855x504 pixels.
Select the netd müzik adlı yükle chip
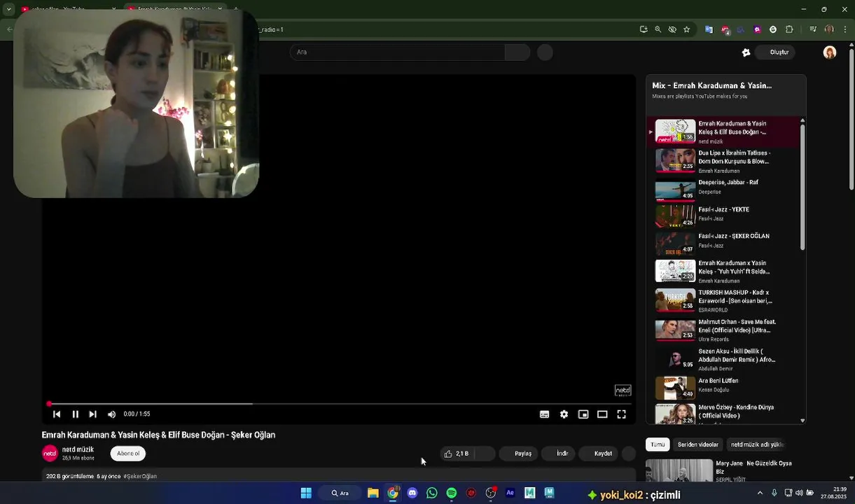(x=756, y=444)
